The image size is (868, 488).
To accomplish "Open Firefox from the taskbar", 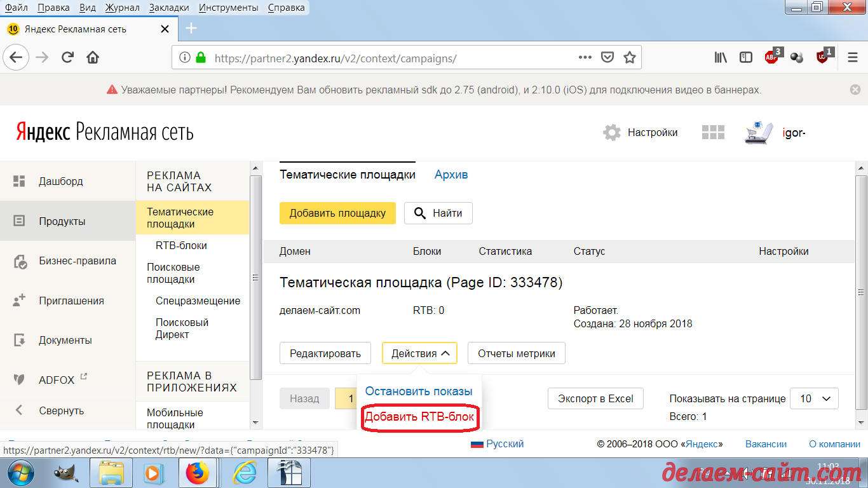I will click(x=198, y=473).
